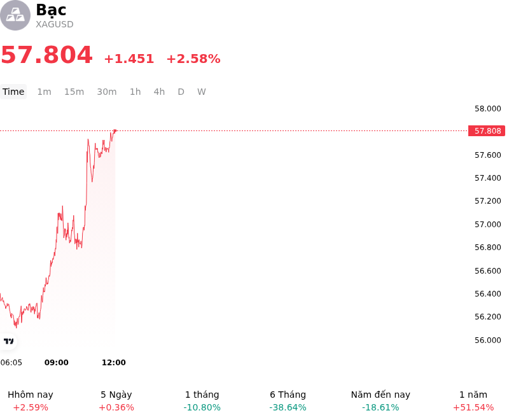Screen dimensions: 509x420
Task: Select the 6 Tháng range
Action: coord(288,401)
